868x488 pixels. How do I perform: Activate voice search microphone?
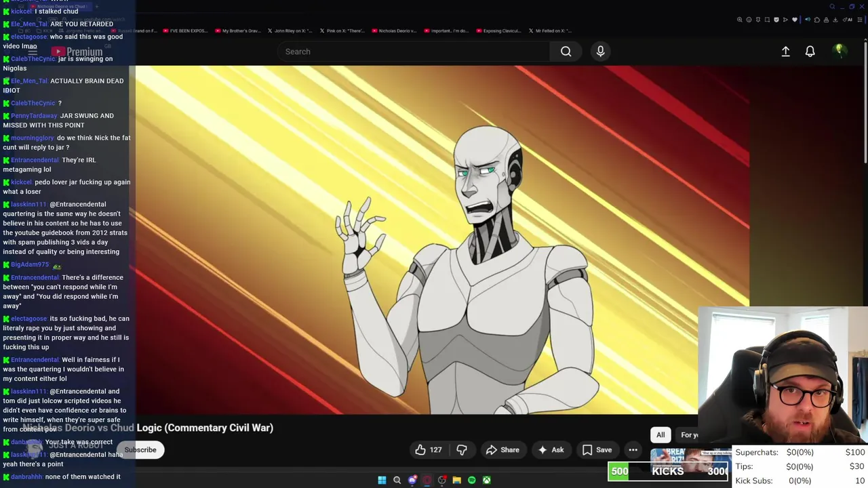[x=600, y=52]
